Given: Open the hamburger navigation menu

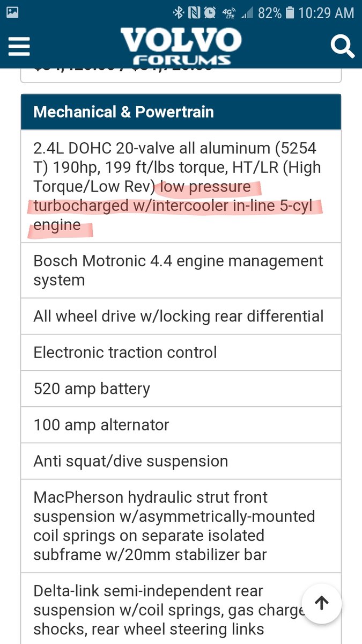Looking at the screenshot, I should click(19, 46).
